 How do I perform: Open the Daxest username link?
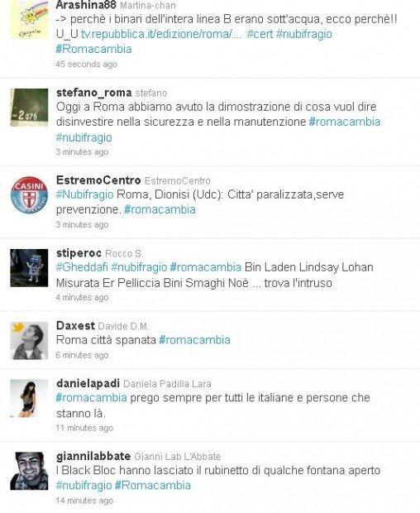pos(75,325)
